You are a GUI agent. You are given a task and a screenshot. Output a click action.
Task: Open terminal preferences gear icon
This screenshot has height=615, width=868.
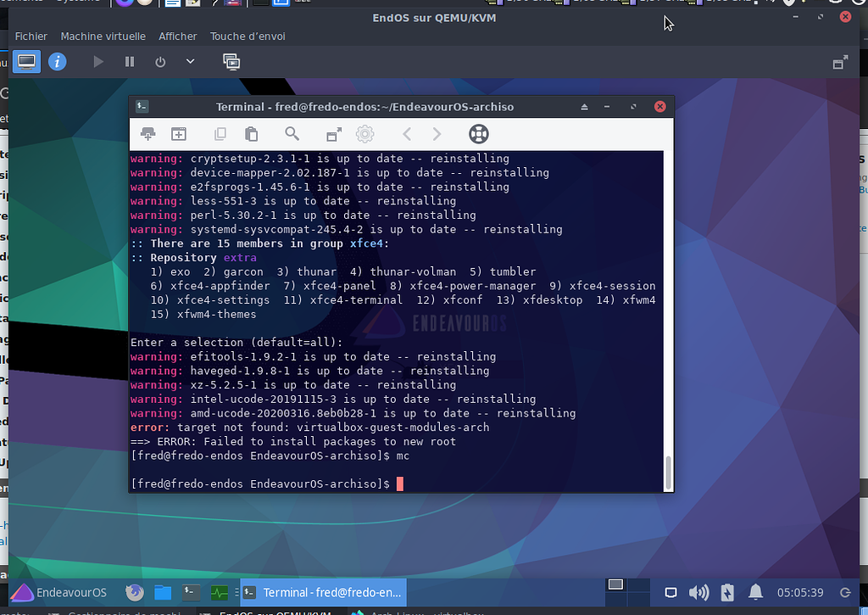364,133
